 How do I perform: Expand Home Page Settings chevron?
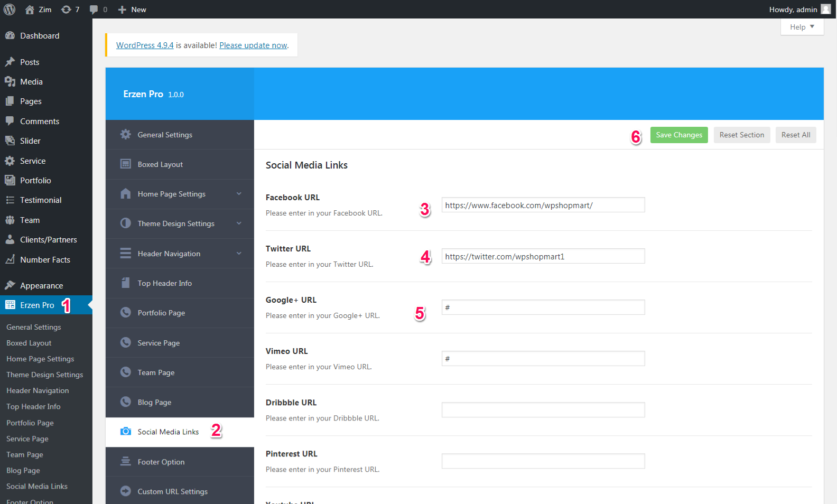239,194
